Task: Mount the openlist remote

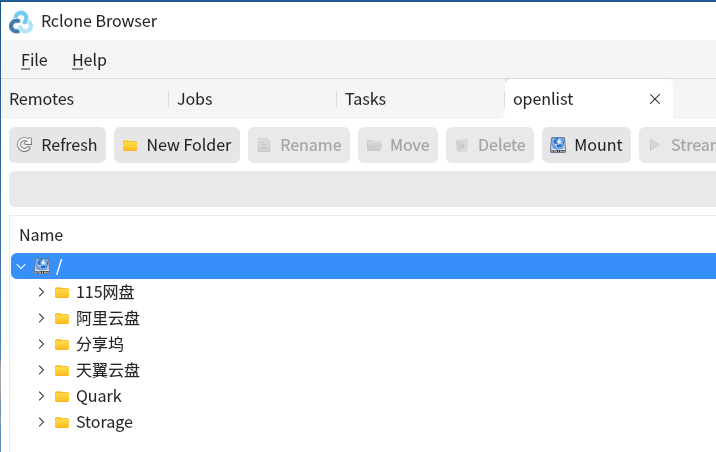Action: (586, 145)
